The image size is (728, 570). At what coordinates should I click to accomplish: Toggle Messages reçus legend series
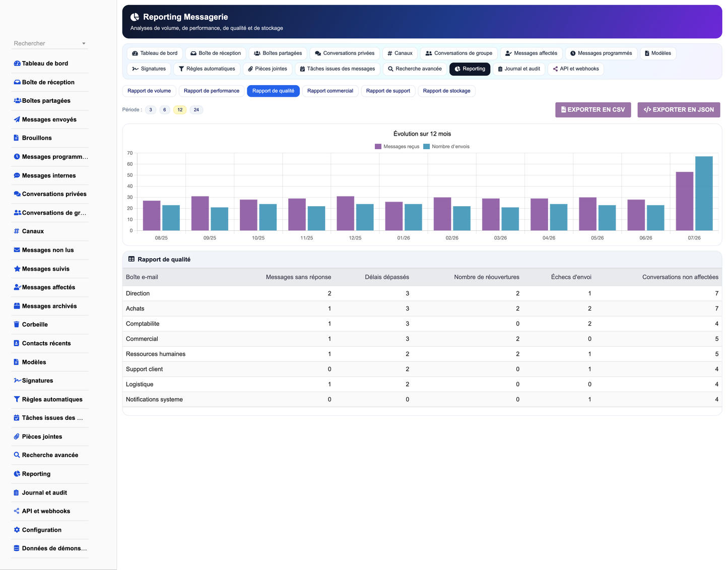click(397, 147)
